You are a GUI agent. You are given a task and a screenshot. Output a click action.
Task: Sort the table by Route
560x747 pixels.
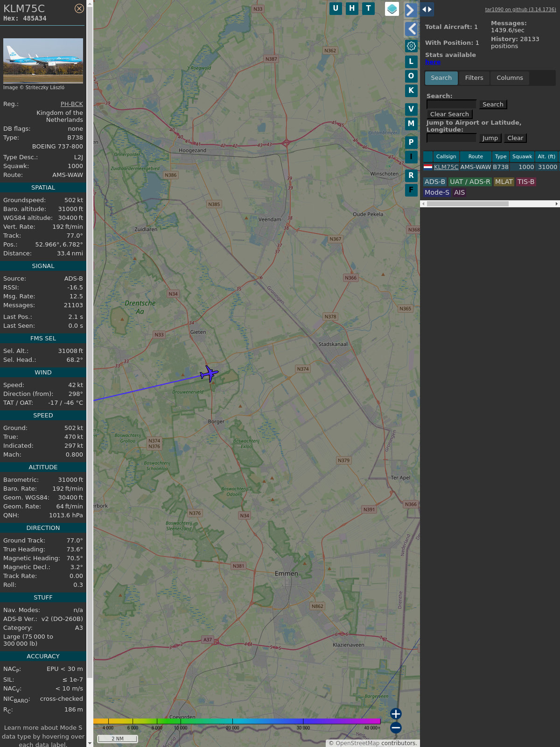point(476,157)
